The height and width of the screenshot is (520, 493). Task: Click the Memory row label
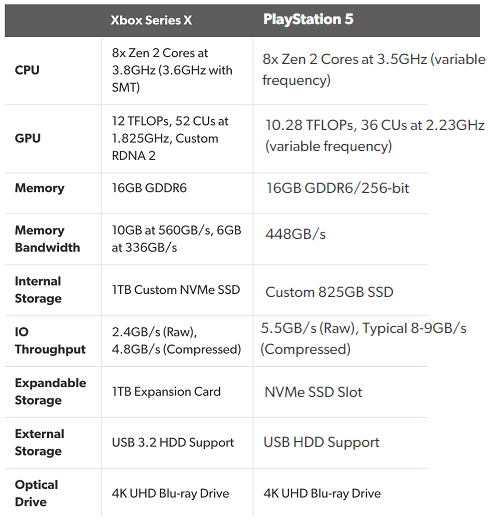click(40, 188)
